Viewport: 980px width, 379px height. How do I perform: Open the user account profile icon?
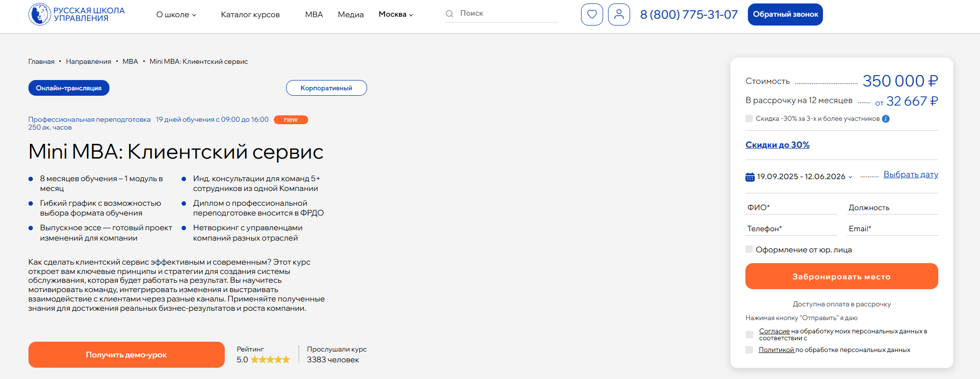(x=619, y=14)
